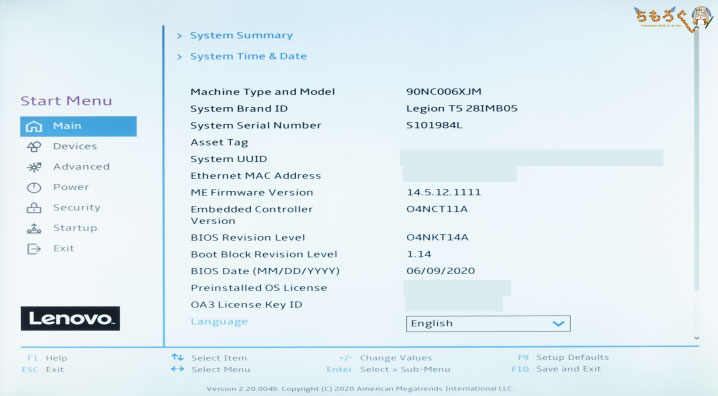The image size is (718, 396).
Task: Click the Ethernet MAC Address label
Action: (256, 176)
